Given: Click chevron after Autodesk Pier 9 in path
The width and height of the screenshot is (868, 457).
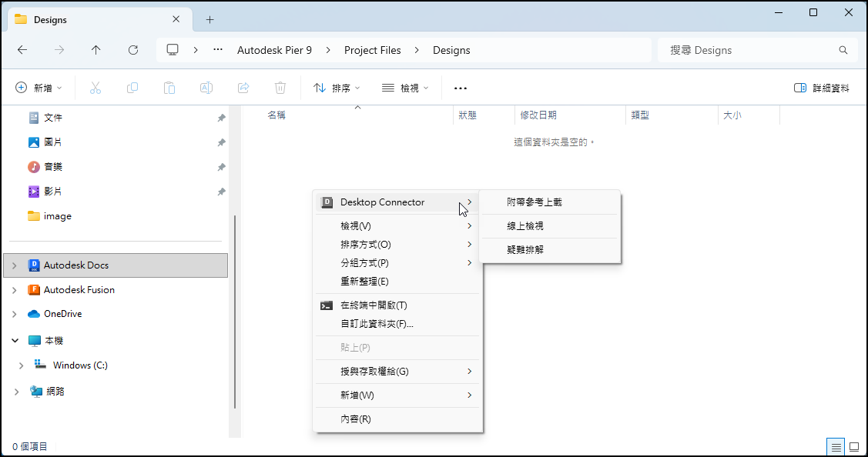Looking at the screenshot, I should (328, 50).
